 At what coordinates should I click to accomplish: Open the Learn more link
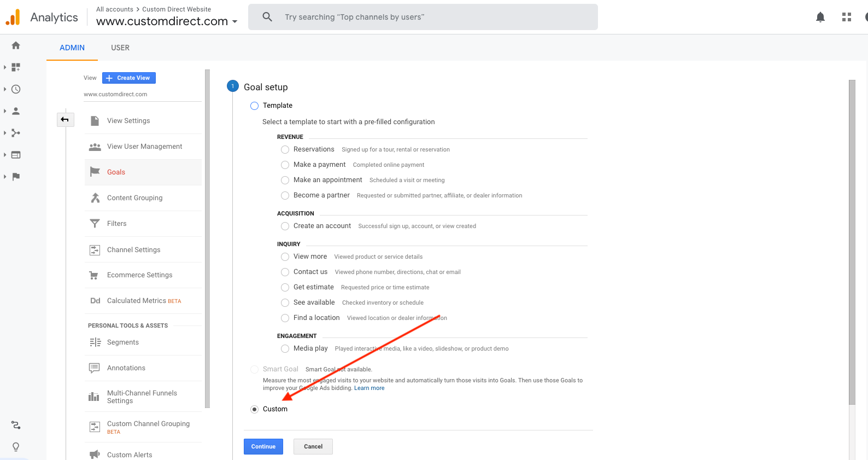pos(369,388)
